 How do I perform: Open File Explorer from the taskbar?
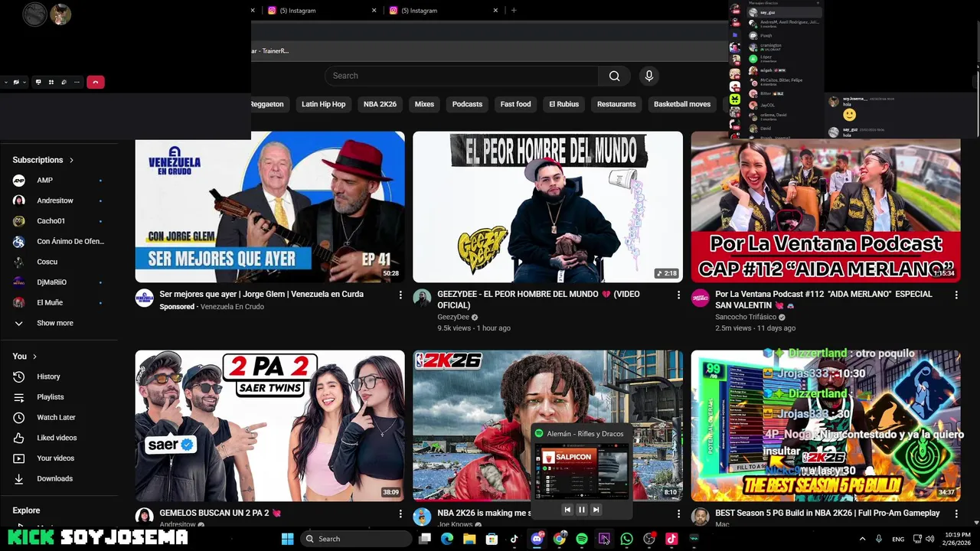click(469, 539)
